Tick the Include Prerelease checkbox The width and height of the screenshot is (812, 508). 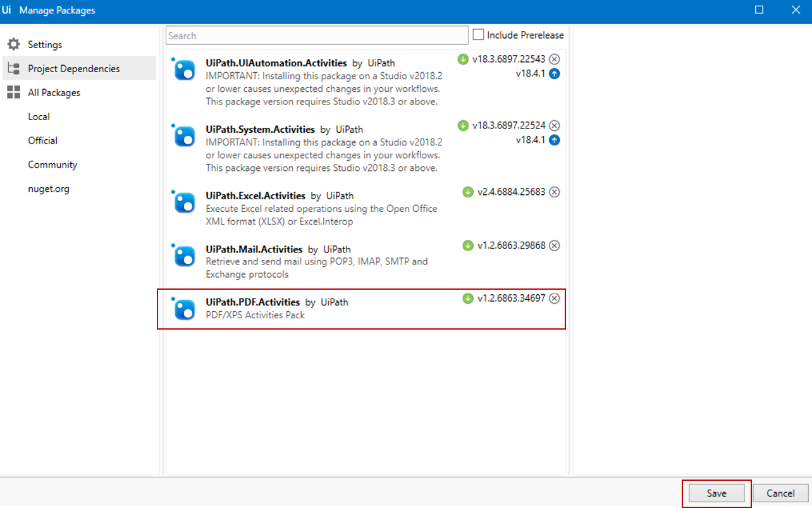click(479, 35)
